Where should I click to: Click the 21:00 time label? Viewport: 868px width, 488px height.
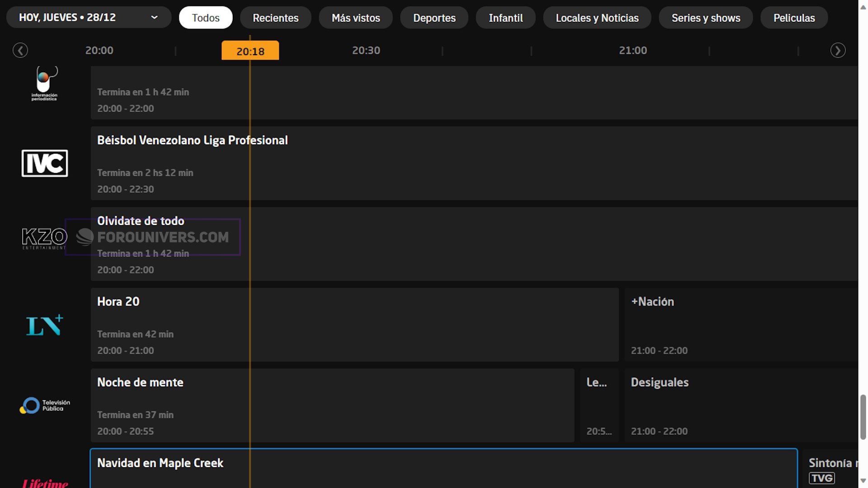[x=633, y=50]
